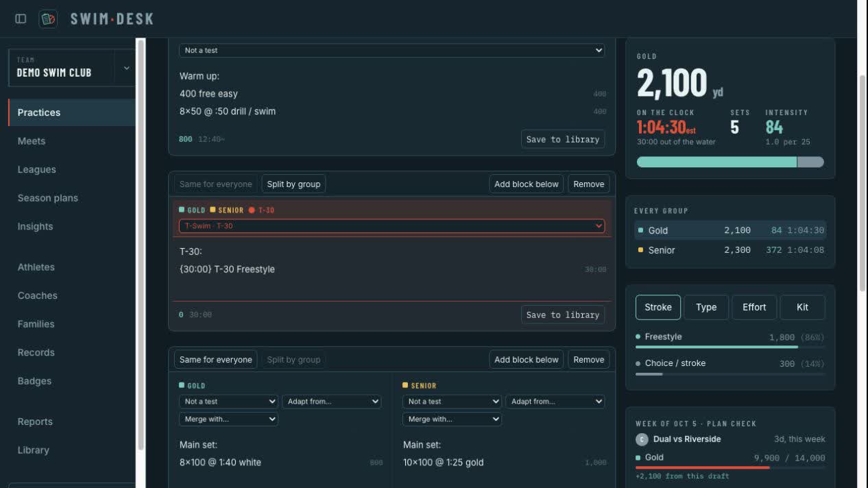Click the Swim Desk logo icon
The height and width of the screenshot is (488, 868).
(x=48, y=19)
